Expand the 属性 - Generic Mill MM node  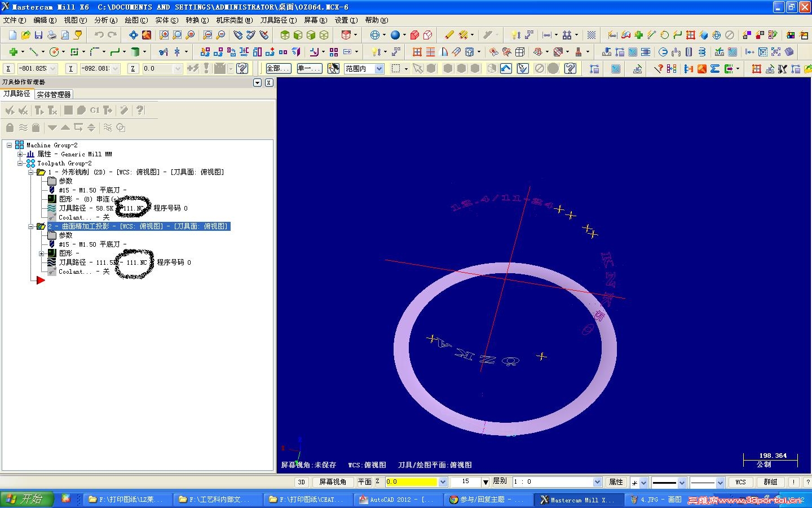click(x=20, y=154)
